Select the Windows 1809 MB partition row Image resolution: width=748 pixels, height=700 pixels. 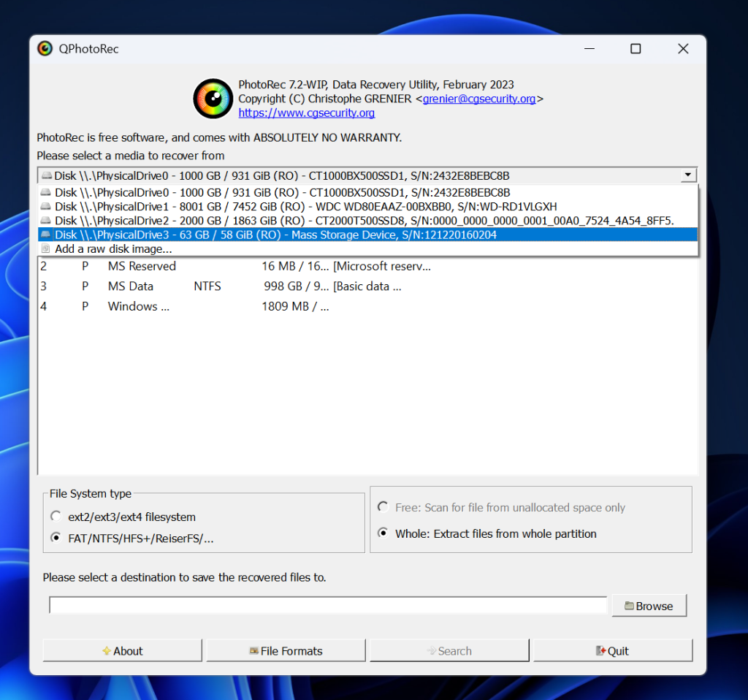pyautogui.click(x=368, y=306)
